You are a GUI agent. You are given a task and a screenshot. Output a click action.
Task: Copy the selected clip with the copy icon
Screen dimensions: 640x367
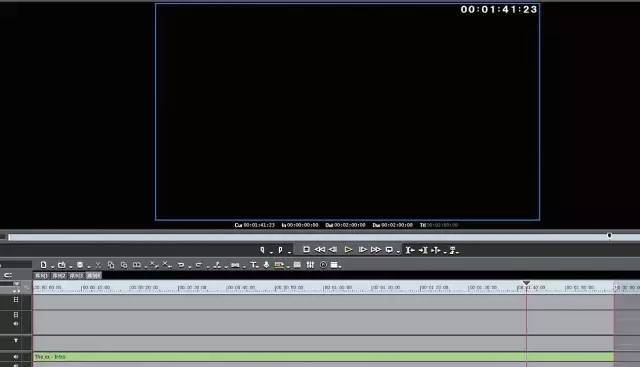[x=111, y=265]
